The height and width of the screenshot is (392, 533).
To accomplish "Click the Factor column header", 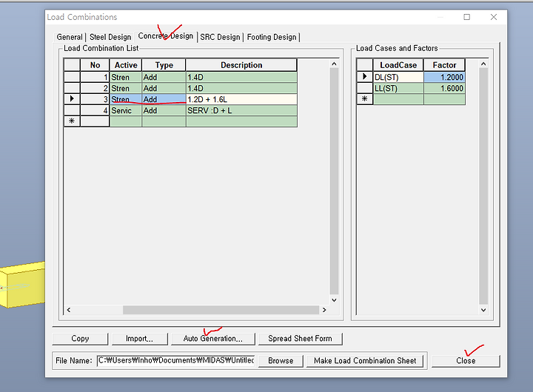I will (444, 65).
